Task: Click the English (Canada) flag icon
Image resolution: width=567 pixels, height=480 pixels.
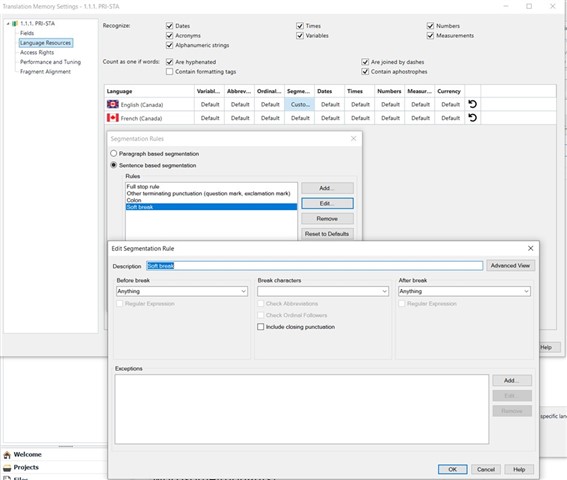Action: [113, 104]
